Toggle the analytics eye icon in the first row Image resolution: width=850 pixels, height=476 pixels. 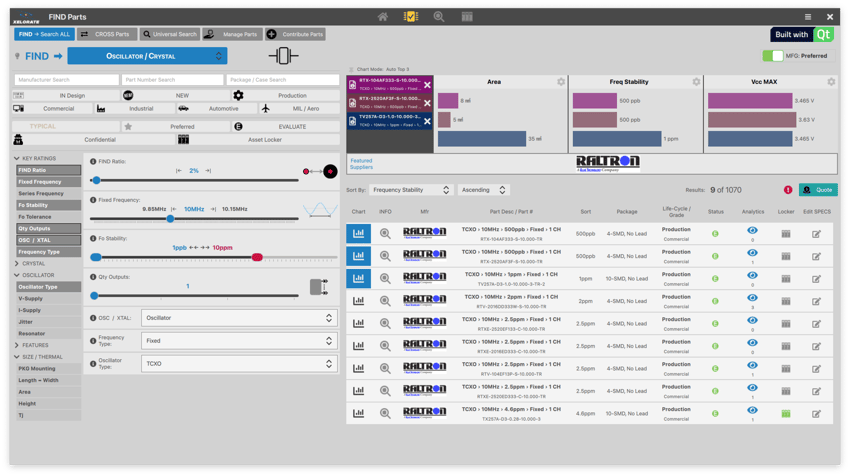point(752,231)
